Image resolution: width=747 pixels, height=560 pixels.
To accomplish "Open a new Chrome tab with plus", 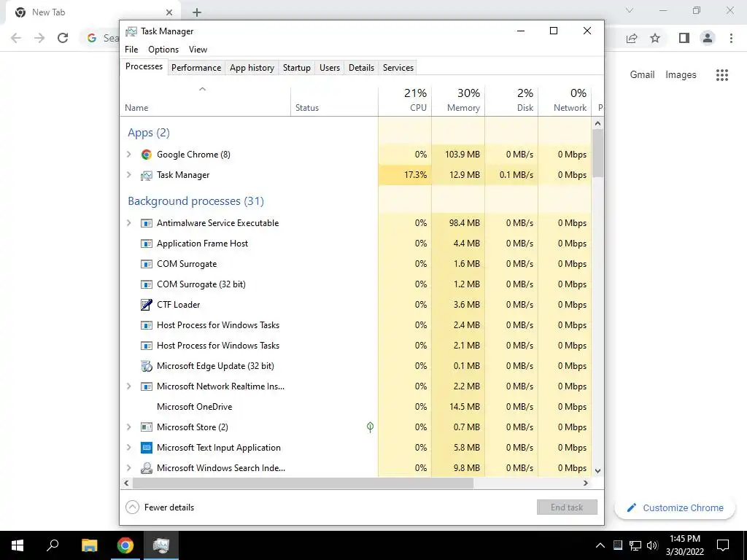I will coord(197,12).
